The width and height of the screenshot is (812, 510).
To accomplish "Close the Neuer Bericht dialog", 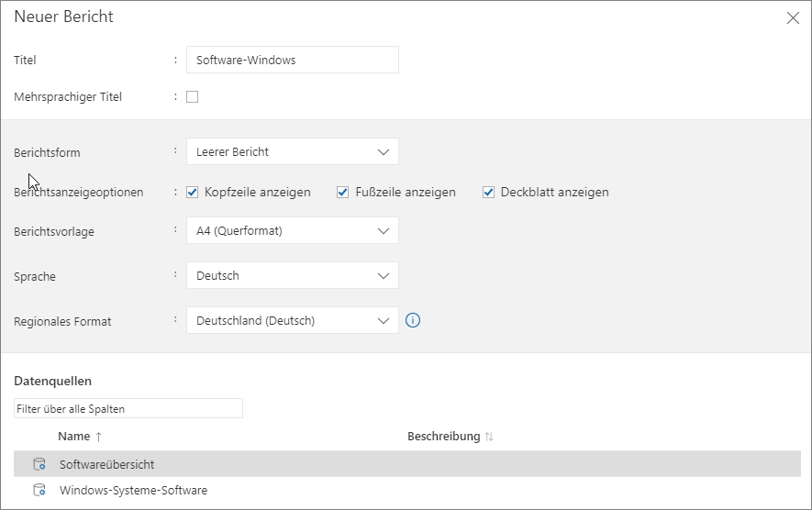I will click(x=793, y=18).
